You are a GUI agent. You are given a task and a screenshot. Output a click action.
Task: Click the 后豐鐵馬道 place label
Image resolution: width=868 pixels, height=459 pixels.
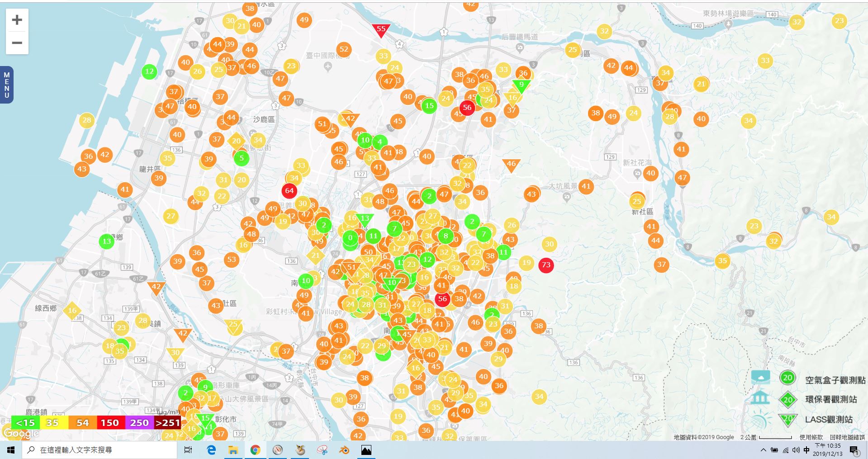[520, 37]
